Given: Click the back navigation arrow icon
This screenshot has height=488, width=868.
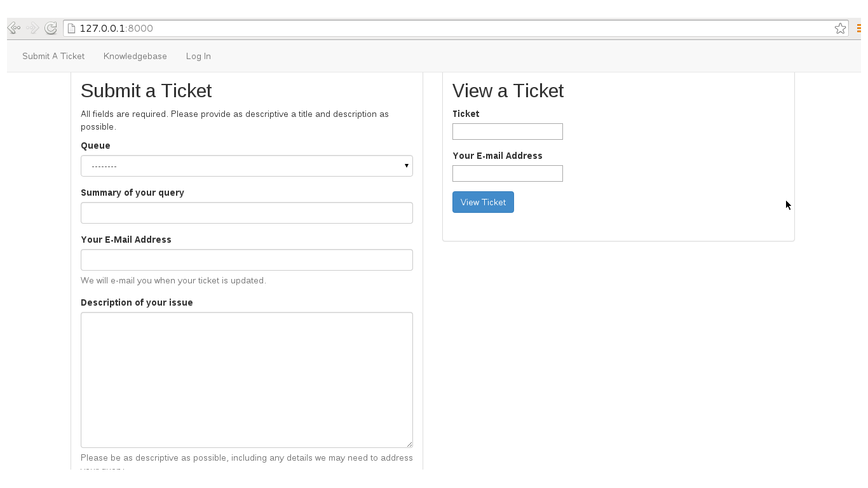Looking at the screenshot, I should point(13,28).
